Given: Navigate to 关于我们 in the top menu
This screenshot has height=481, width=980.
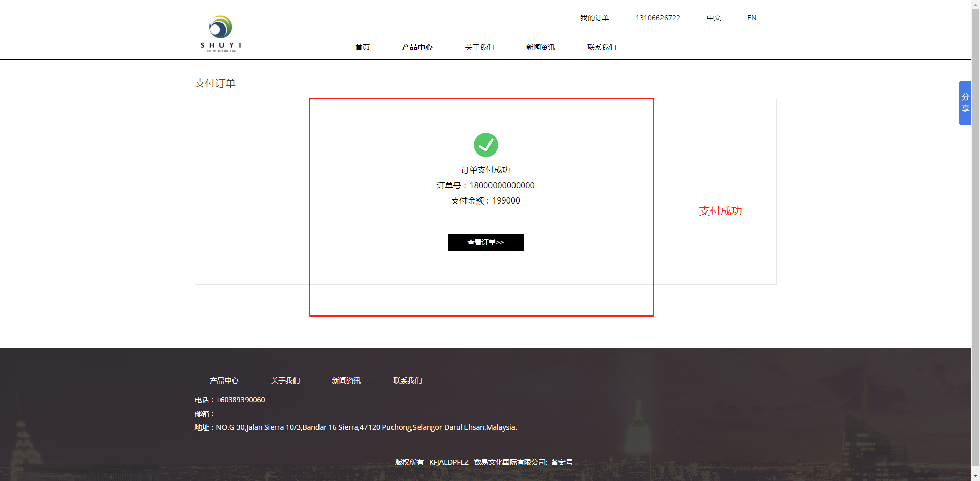Looking at the screenshot, I should point(479,47).
